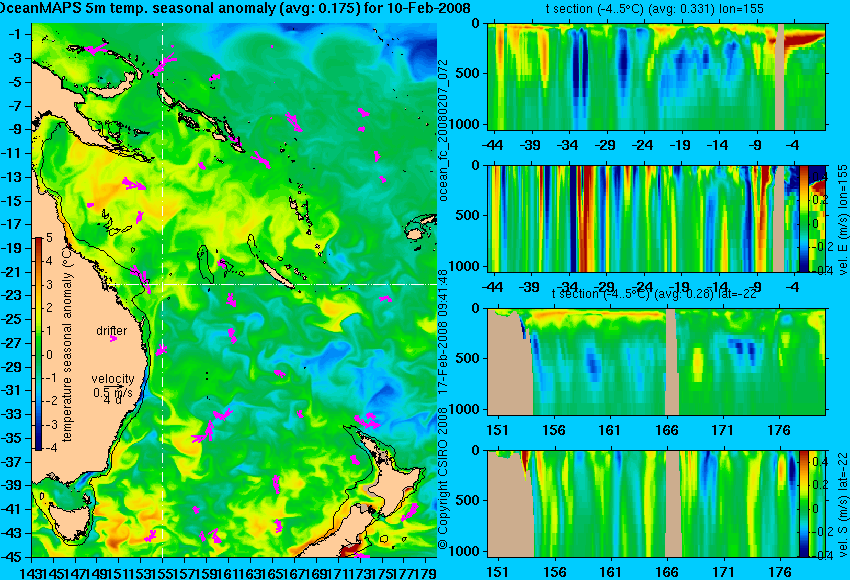Click the '5' tick atop the temperature colorbar
This screenshot has height=580, width=850.
pos(49,238)
